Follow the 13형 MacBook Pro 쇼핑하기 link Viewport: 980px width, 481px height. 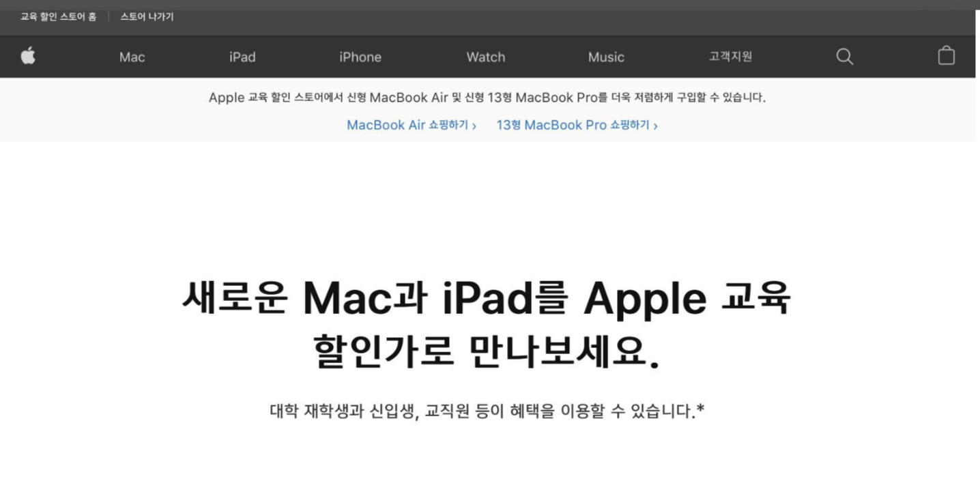(x=577, y=126)
